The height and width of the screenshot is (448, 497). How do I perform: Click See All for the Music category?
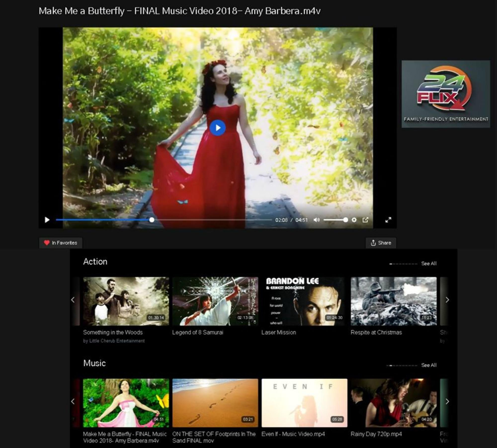pos(429,365)
